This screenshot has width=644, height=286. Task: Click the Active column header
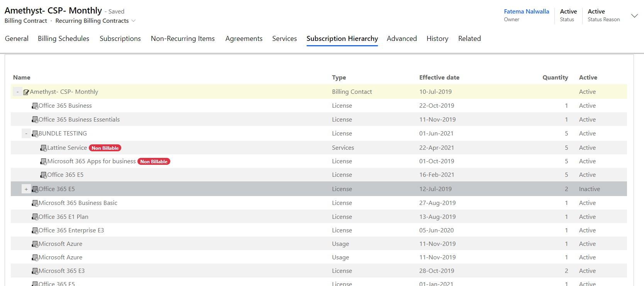[x=588, y=78]
